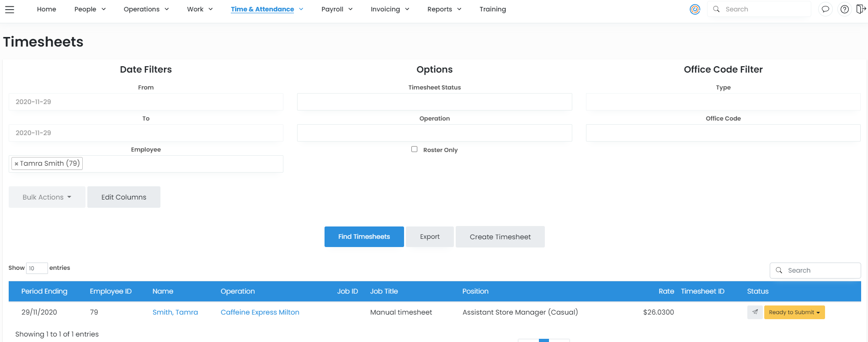This screenshot has width=868, height=342.
Task: Click the paper plane submit icon
Action: pos(755,312)
